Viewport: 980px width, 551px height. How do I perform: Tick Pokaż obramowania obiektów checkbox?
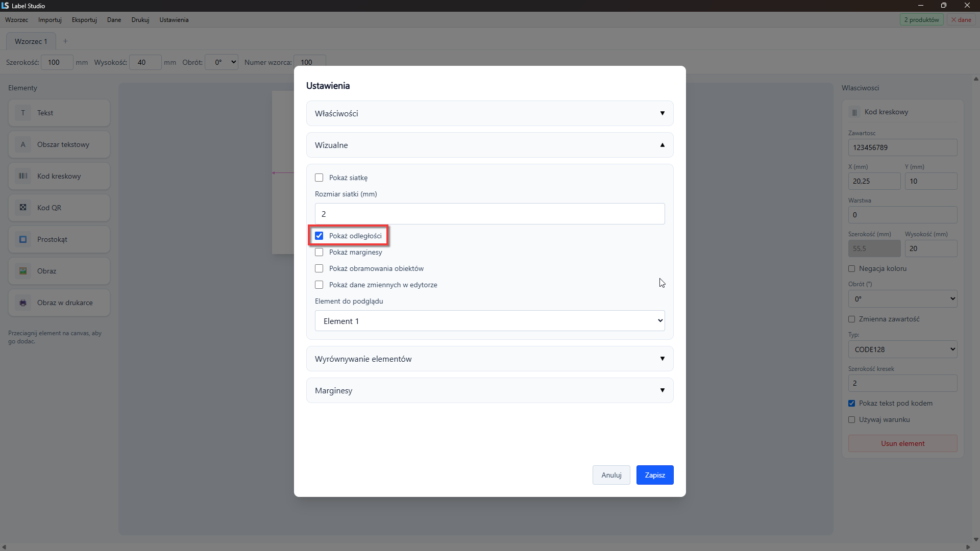click(x=319, y=268)
